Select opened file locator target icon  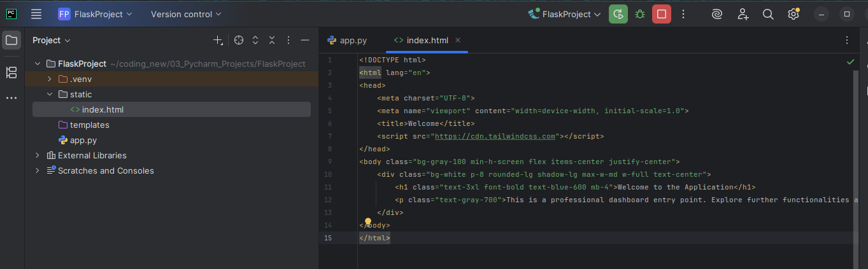(239, 40)
